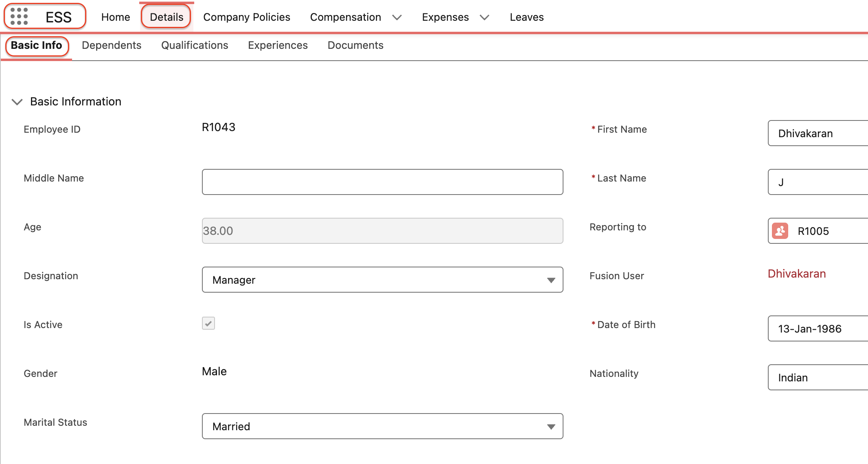This screenshot has width=868, height=464.
Task: Open the Qualifications subtab
Action: (195, 45)
